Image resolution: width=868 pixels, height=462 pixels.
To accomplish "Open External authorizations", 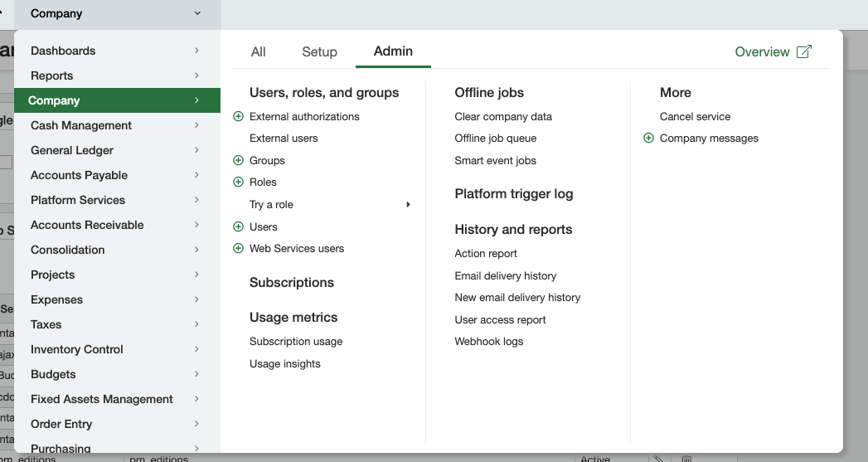I will (x=304, y=116).
